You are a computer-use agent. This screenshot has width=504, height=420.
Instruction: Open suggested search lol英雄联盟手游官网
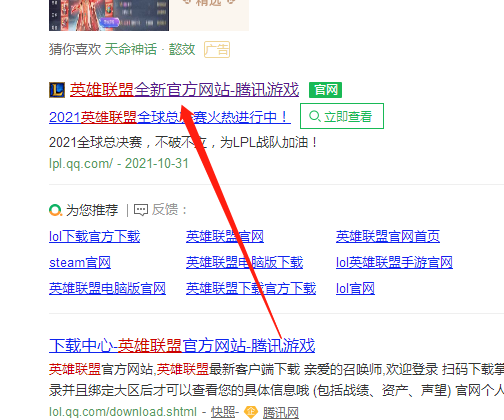pos(394,263)
